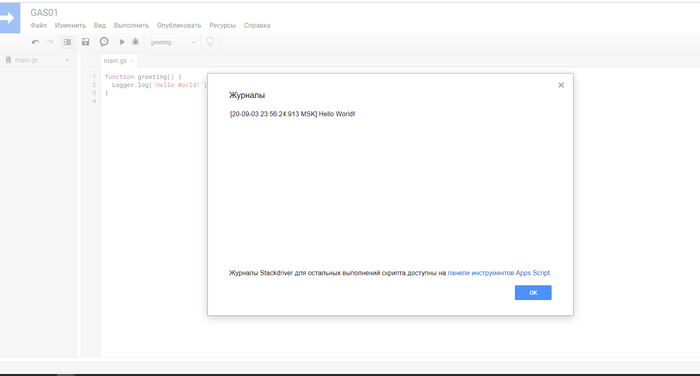Screen dimensions: 700x376
Task: Expand the main.gs file options arrow in sidebar
Action: click(x=67, y=60)
